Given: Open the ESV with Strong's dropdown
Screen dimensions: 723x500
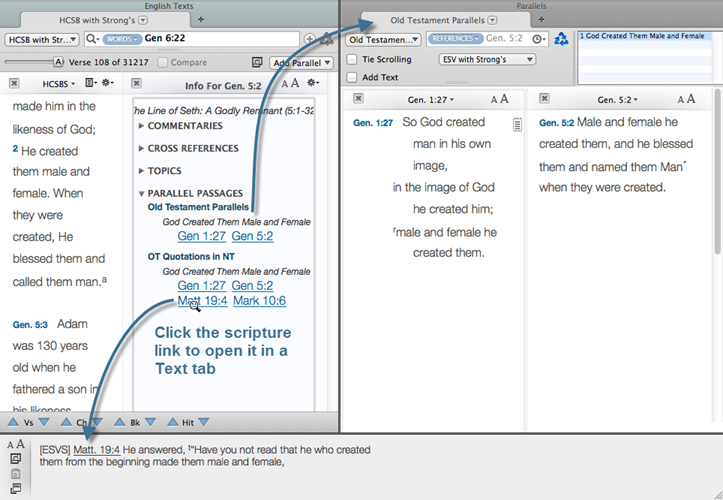Looking at the screenshot, I should (487, 59).
